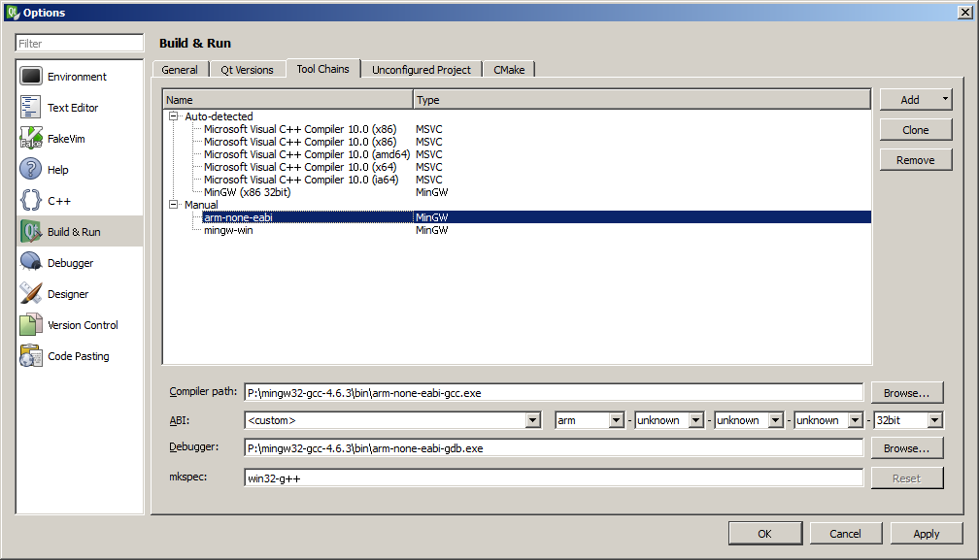Switch to the CMake tab

509,70
